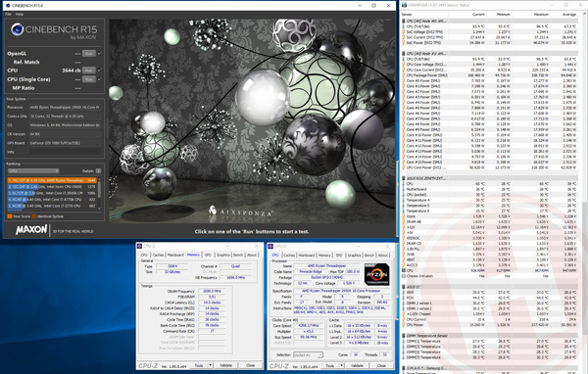Viewport: 588px width, 374px height.
Task: Open the Ranking category dropdown
Action: (x=33, y=171)
